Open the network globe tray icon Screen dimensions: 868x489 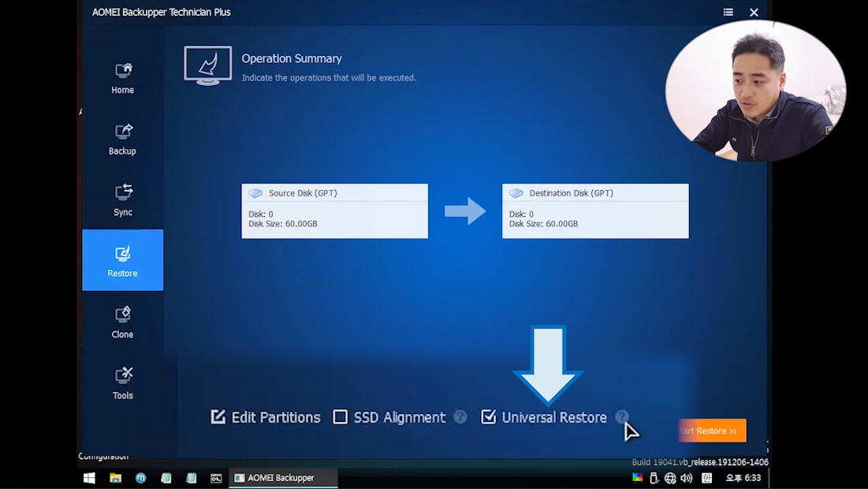pos(670,478)
